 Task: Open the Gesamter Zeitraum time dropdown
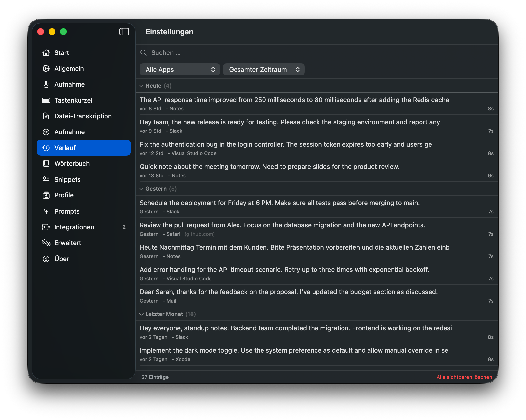[x=263, y=70]
